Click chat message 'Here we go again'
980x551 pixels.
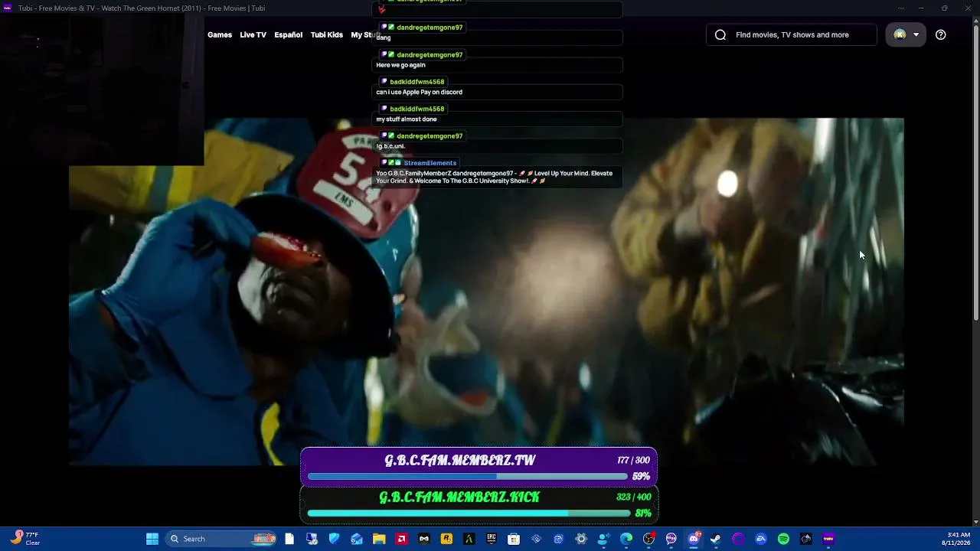pyautogui.click(x=400, y=65)
